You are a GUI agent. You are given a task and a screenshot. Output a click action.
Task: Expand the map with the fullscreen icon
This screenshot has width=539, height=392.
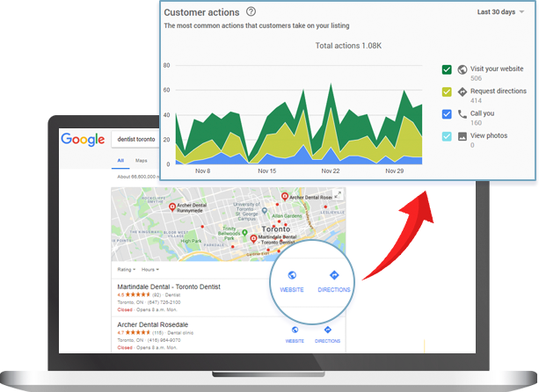(x=337, y=197)
